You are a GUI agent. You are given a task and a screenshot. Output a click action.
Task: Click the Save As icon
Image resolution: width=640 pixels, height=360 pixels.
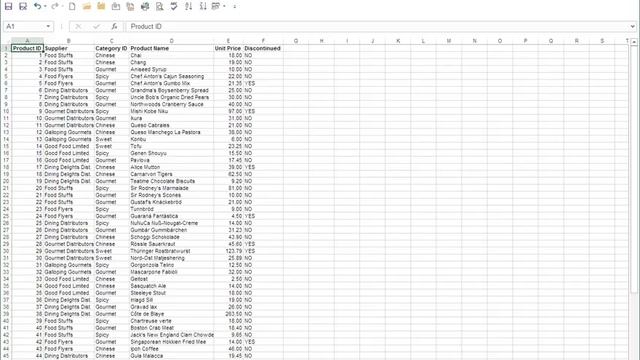(x=23, y=7)
